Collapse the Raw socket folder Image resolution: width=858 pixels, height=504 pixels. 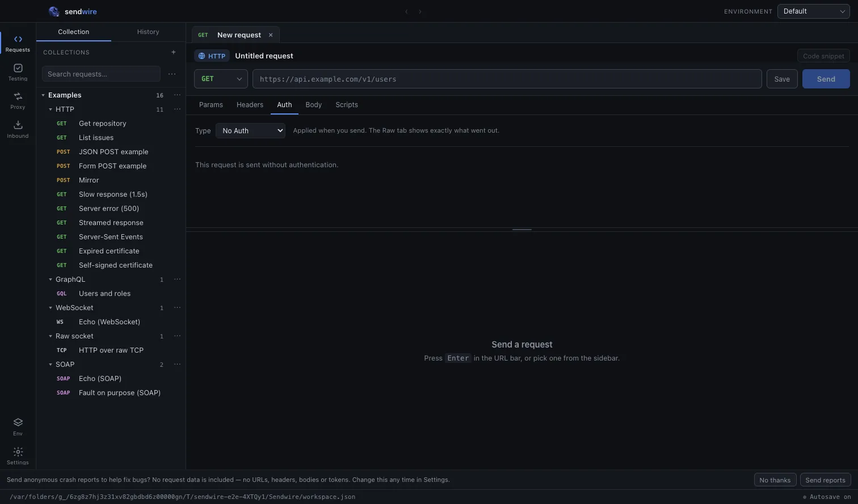[x=51, y=336]
